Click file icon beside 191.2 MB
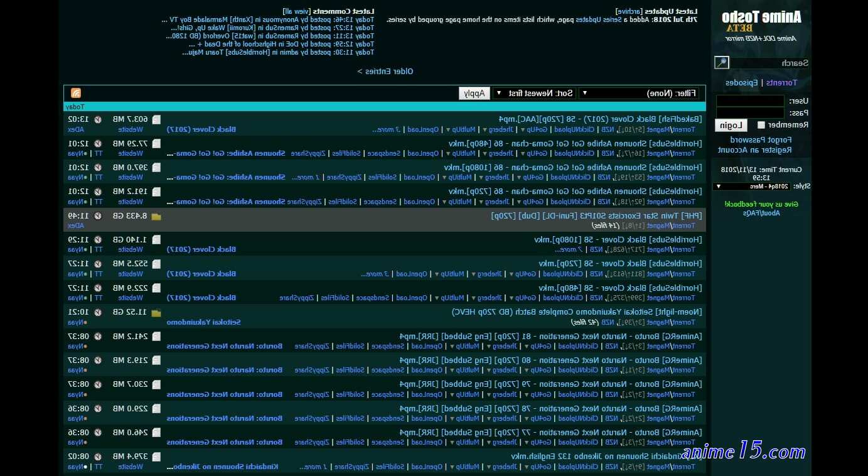Screen dimensions: 868x476 click(156, 192)
